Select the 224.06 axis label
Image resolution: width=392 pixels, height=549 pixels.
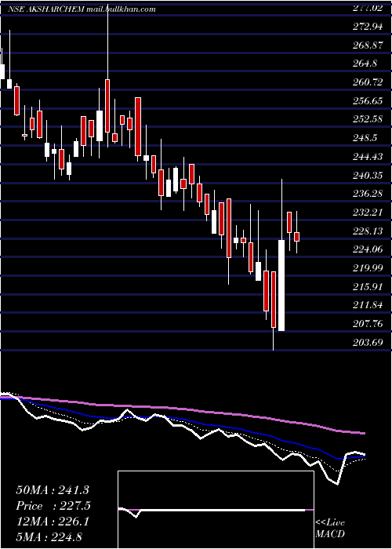(368, 249)
